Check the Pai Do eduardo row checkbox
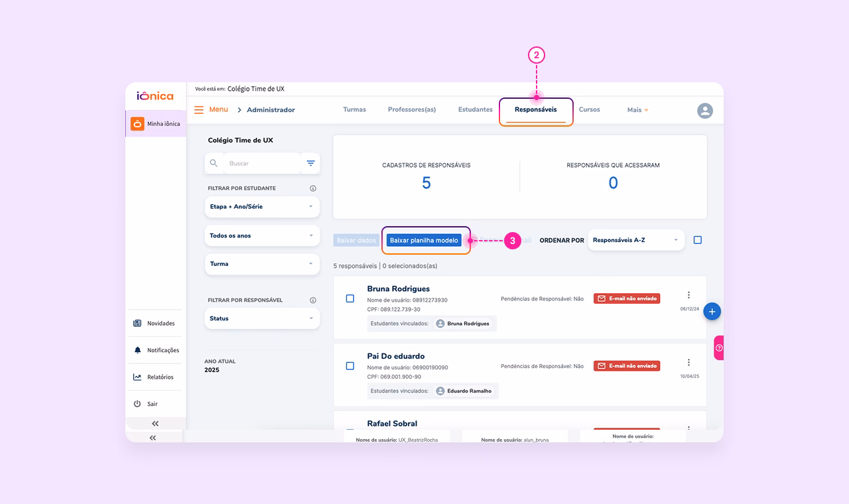The width and height of the screenshot is (849, 504). click(x=350, y=366)
